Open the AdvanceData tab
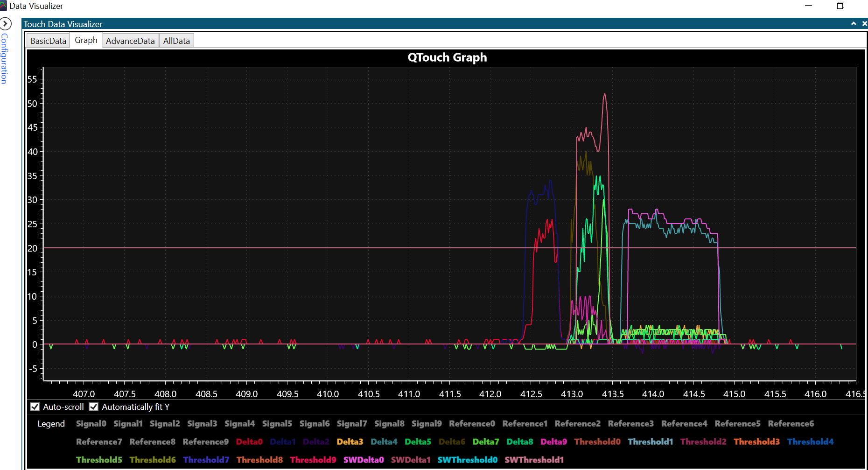 tap(130, 41)
